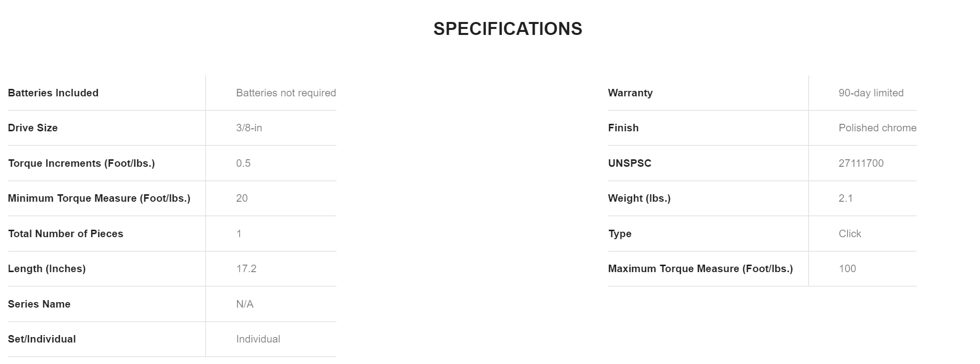Click the 'Polished chrome' finish value

coord(877,128)
